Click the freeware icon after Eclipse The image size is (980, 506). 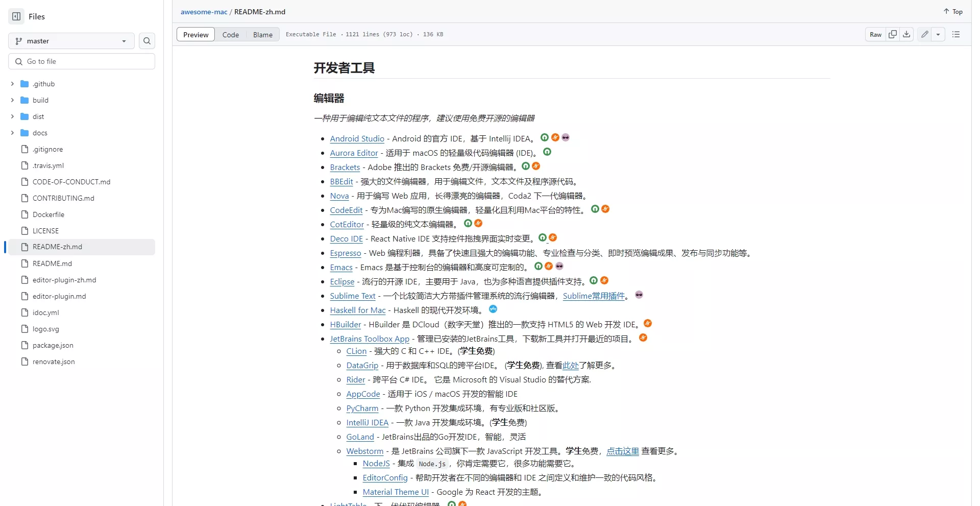point(604,280)
